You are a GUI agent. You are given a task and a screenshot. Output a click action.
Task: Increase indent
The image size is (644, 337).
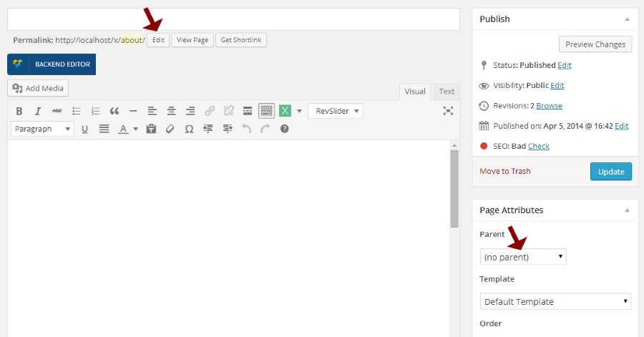[227, 129]
